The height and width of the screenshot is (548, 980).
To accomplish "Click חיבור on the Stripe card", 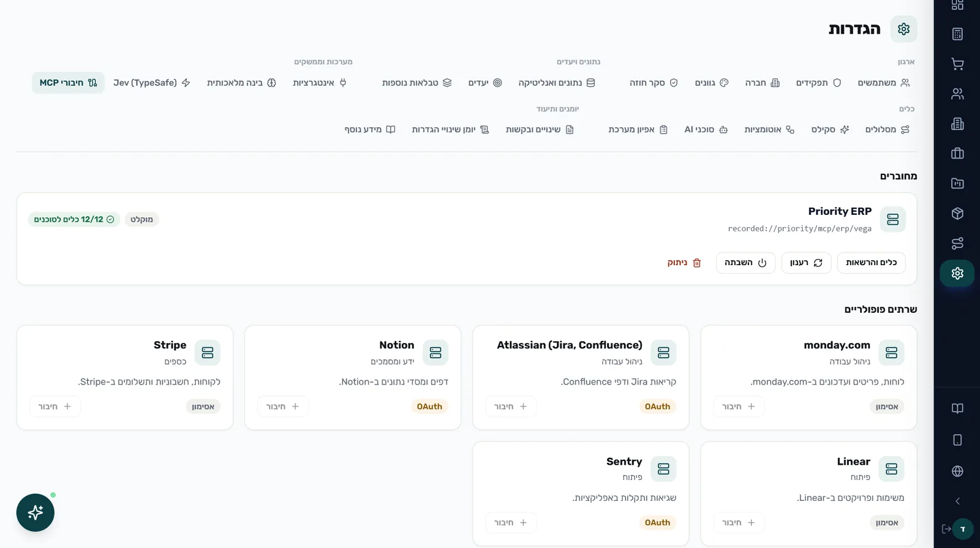I will 55,407.
